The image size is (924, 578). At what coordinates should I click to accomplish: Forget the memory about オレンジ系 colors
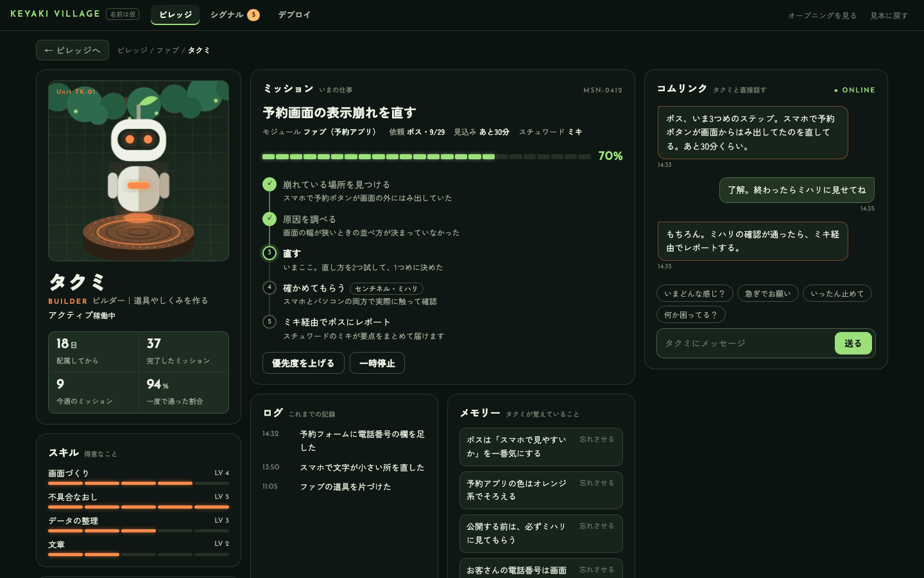tap(597, 483)
